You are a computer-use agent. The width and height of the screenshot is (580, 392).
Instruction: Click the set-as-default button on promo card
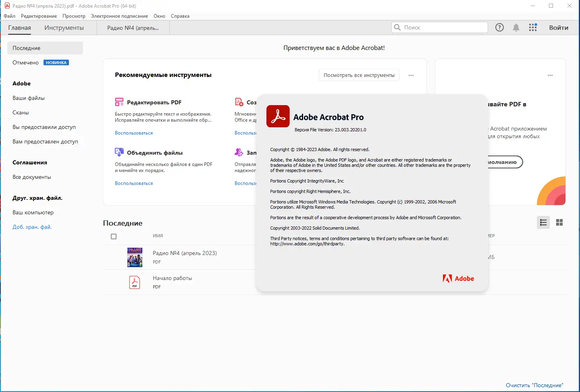(505, 162)
